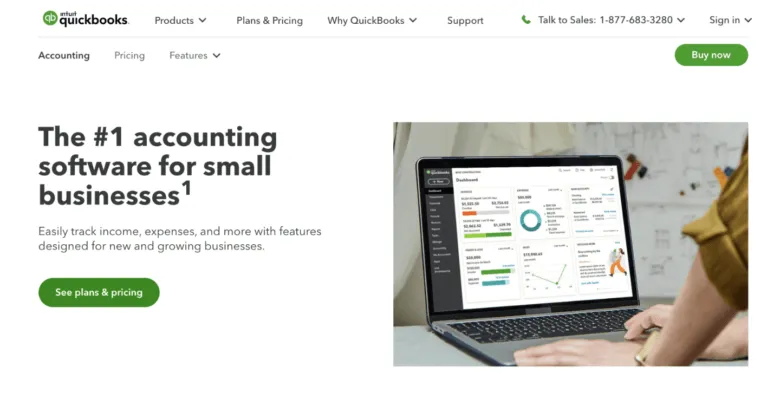
Task: Click the footnote 1 superscript in headline
Action: [x=186, y=188]
